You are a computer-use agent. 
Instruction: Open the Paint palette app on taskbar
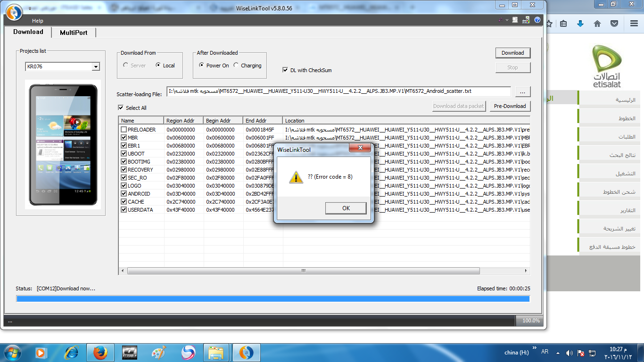click(x=159, y=352)
